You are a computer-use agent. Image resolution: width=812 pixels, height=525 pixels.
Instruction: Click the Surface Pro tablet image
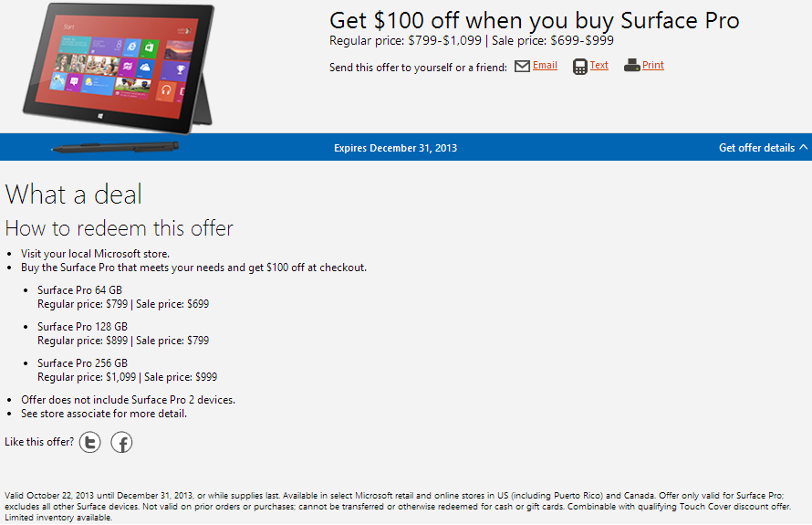pos(120,68)
